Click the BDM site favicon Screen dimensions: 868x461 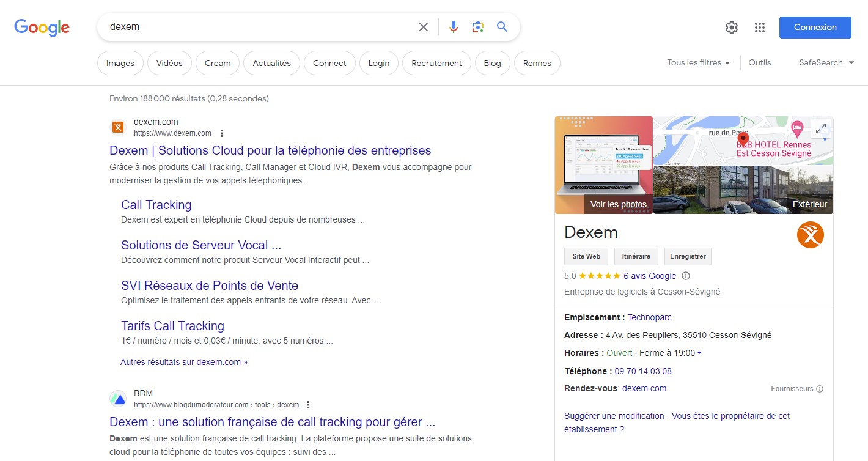click(x=118, y=399)
